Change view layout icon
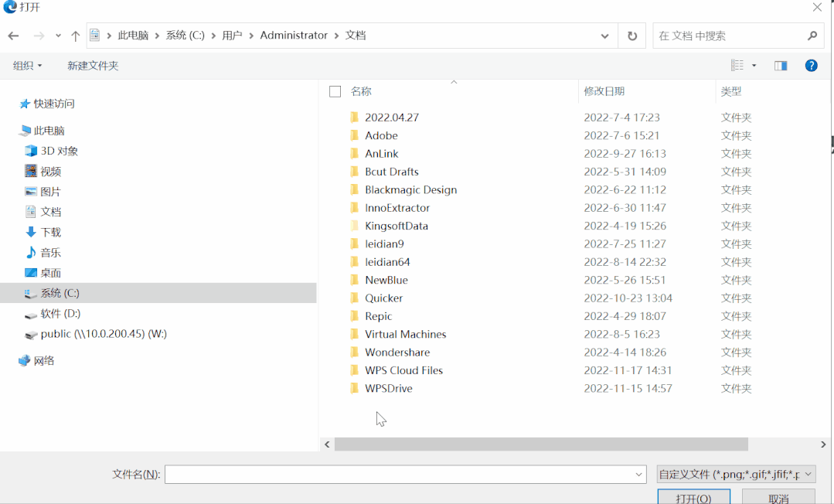 point(737,65)
